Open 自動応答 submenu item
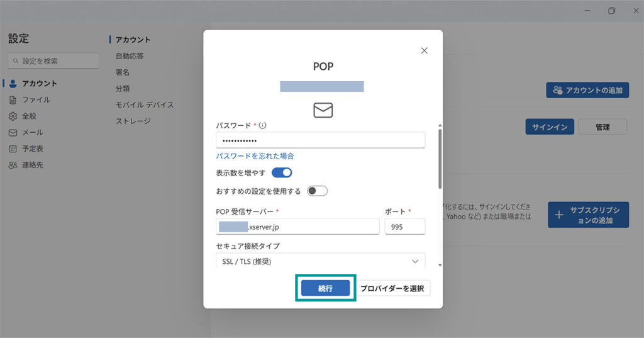The height and width of the screenshot is (338, 644). (x=130, y=56)
